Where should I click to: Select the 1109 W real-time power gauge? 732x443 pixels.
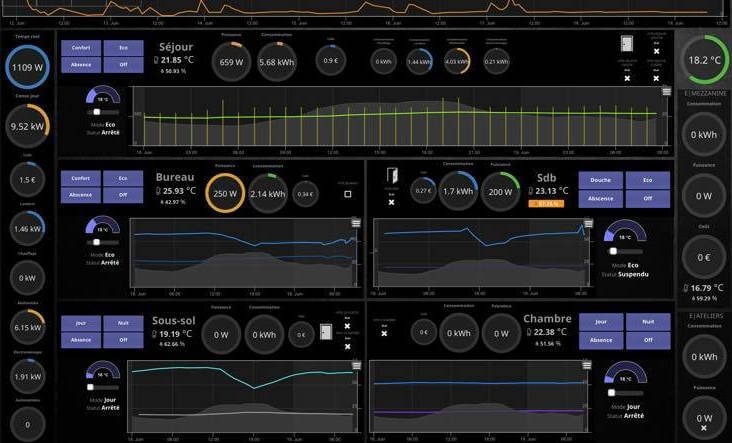tap(25, 68)
